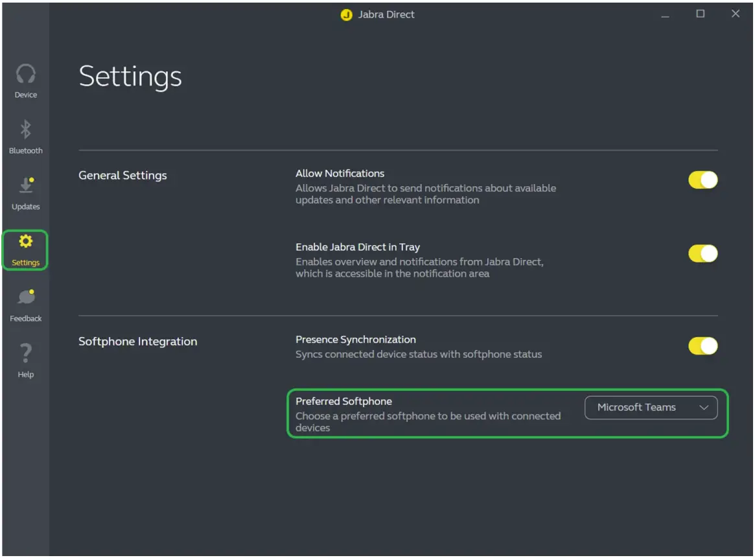Maximize the Jabra Direct window
This screenshot has height=560, width=755.
pos(700,14)
